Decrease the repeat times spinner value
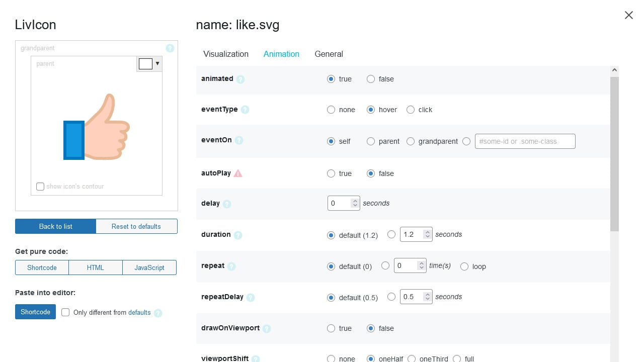Screen dimensions: 644x362 422,269
